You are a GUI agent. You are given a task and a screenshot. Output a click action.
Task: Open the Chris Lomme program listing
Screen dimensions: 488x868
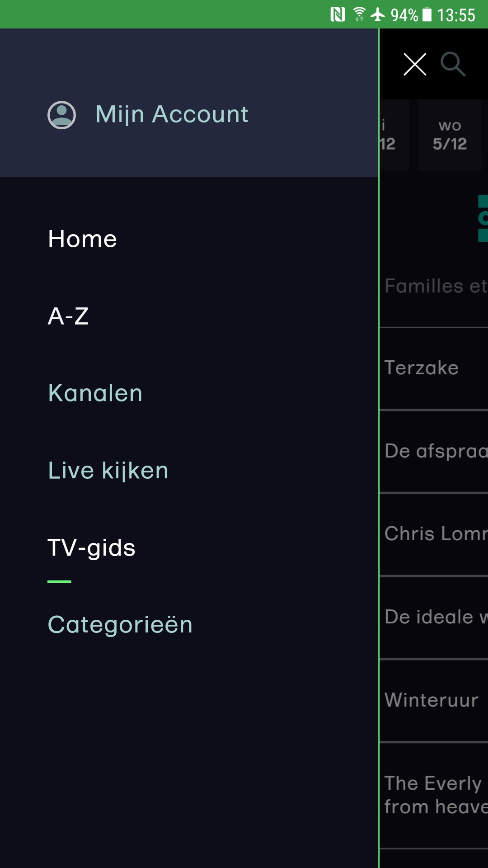435,534
